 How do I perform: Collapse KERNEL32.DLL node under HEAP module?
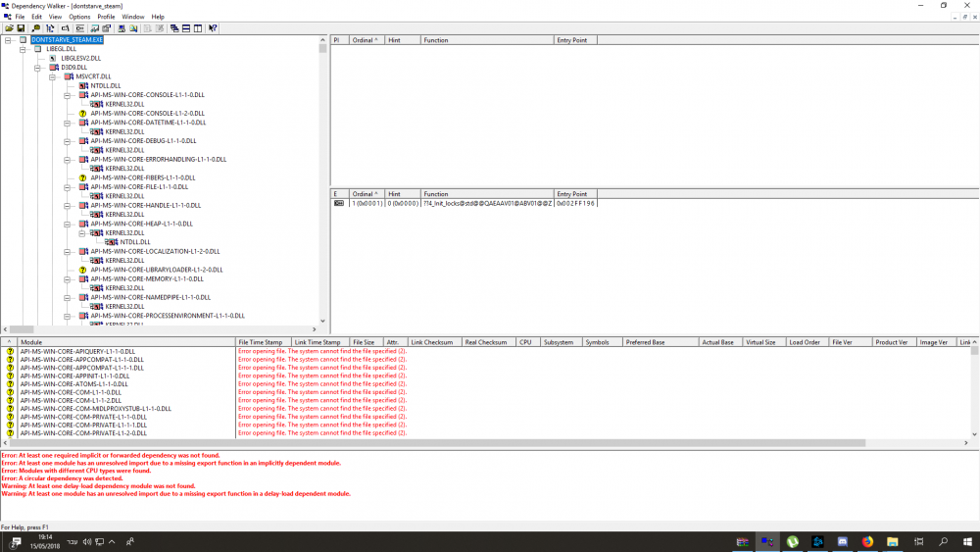click(82, 233)
